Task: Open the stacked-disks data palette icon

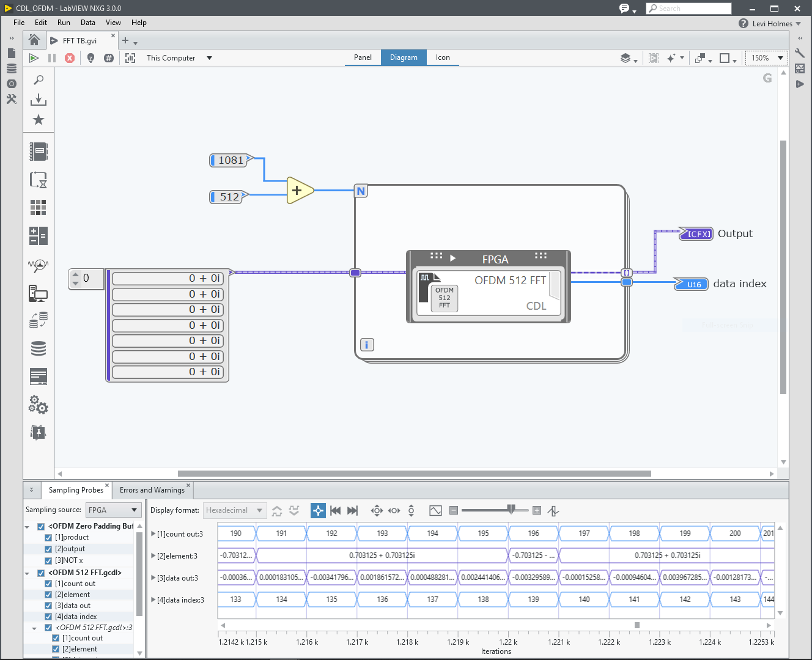Action: click(x=39, y=348)
